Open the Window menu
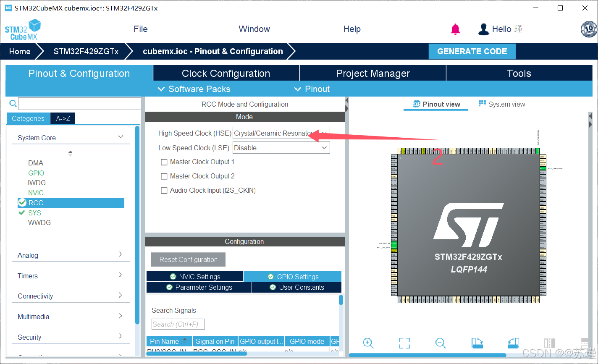598x364 pixels. pos(254,29)
